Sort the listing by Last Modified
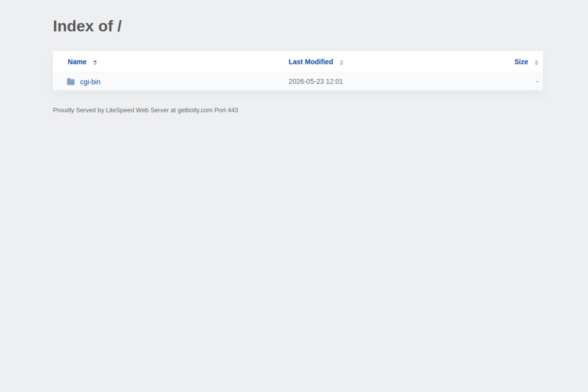Viewport: 588px width, 392px height. tap(311, 62)
